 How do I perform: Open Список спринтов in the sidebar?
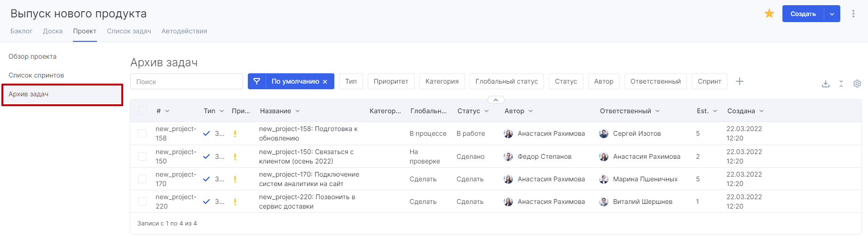pyautogui.click(x=36, y=75)
